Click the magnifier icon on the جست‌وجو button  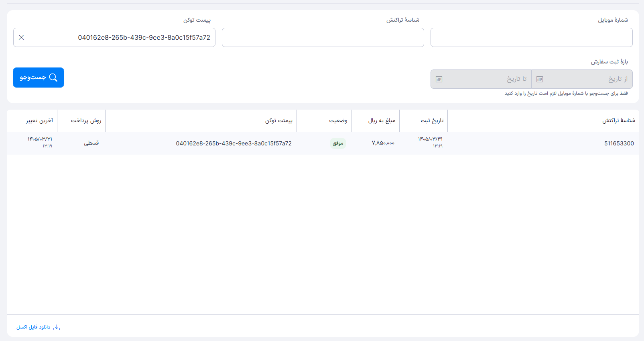coord(53,78)
